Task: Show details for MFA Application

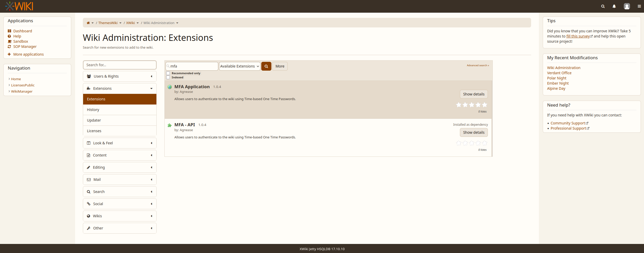Action: click(474, 94)
